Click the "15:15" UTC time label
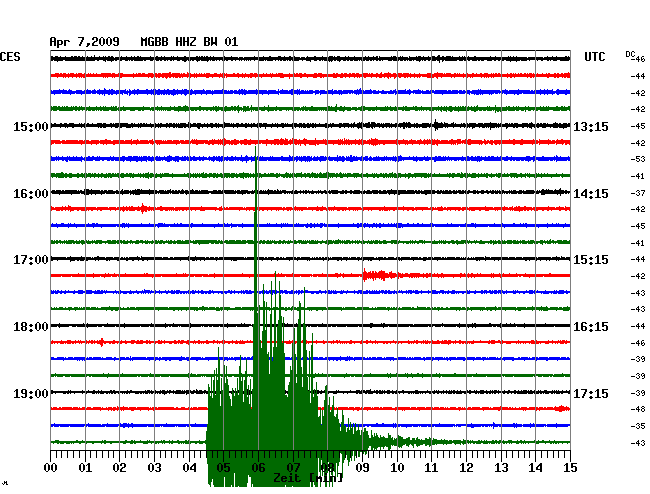Image resolution: width=650 pixels, height=494 pixels. coord(591,260)
